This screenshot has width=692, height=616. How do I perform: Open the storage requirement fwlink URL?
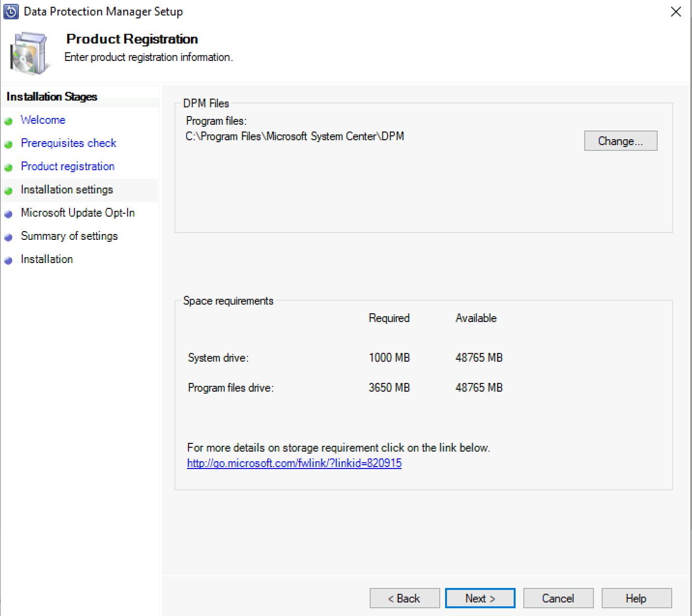click(294, 463)
